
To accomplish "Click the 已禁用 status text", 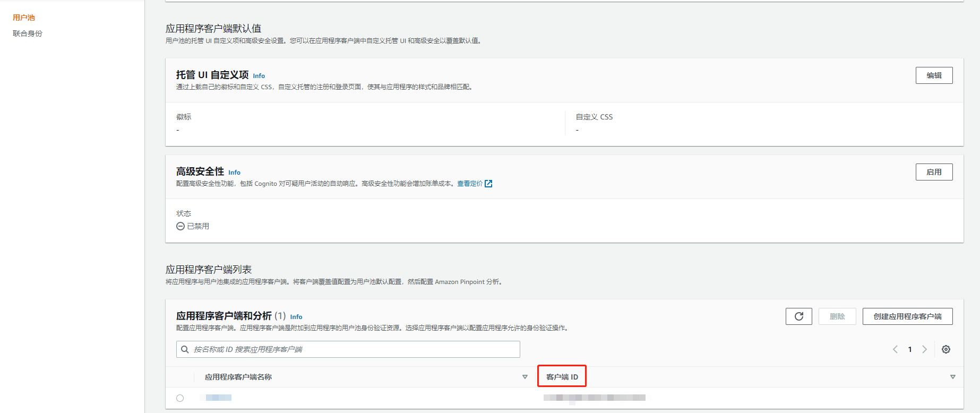I will (x=198, y=226).
